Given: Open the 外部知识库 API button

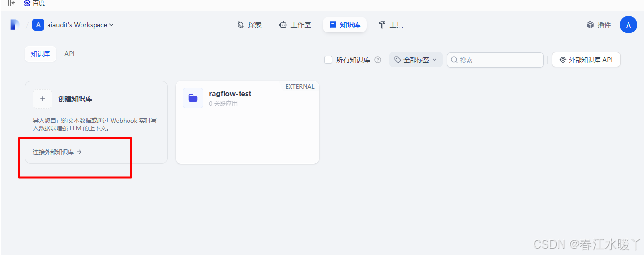Looking at the screenshot, I should [586, 60].
